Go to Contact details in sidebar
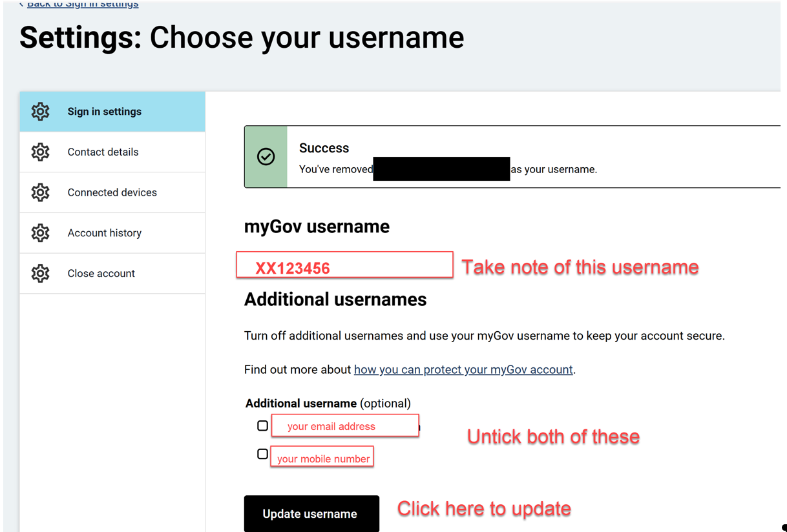This screenshot has height=532, width=787. pos(103,152)
